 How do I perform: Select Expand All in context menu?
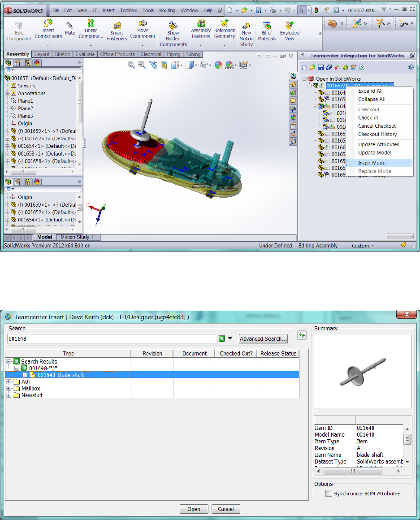click(x=370, y=91)
